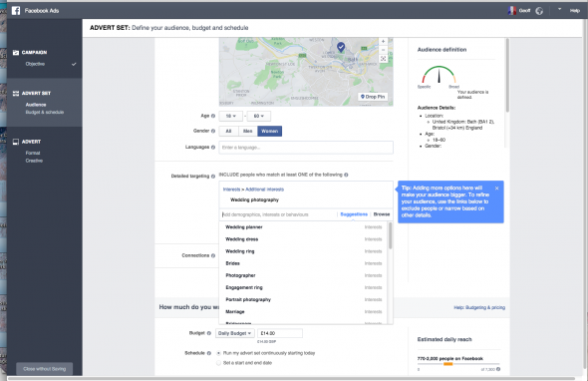Open the Daily Budget dropdown
The width and height of the screenshot is (588, 381).
tap(235, 333)
